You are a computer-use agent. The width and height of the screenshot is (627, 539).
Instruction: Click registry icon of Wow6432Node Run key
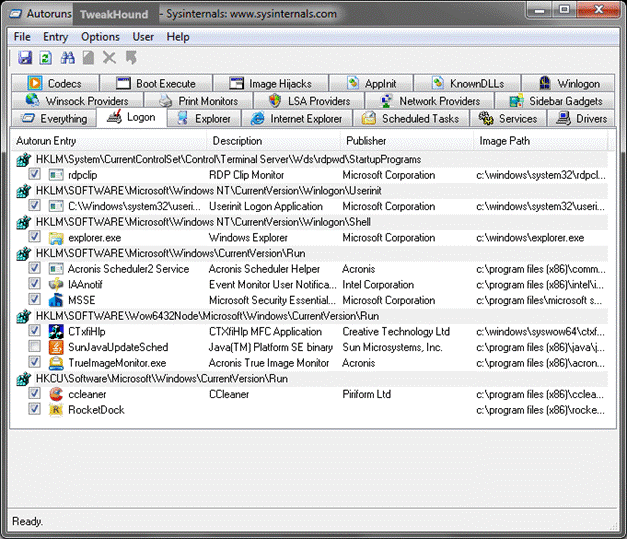click(24, 316)
